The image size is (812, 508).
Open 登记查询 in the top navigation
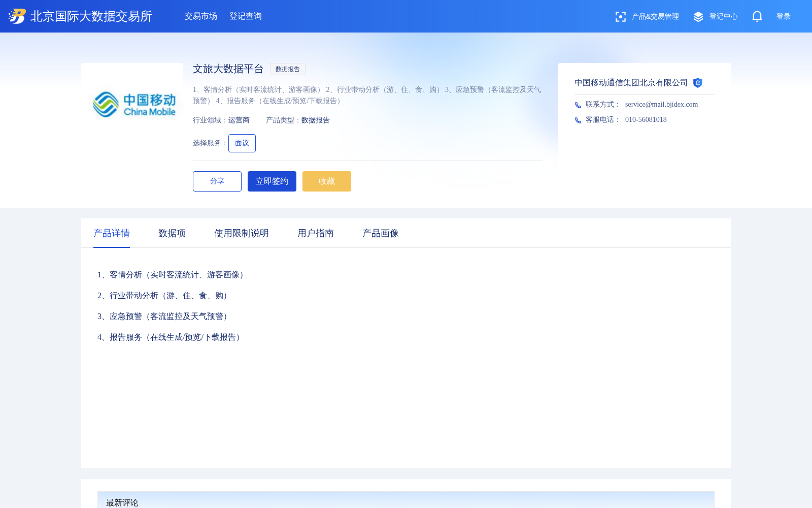click(246, 16)
